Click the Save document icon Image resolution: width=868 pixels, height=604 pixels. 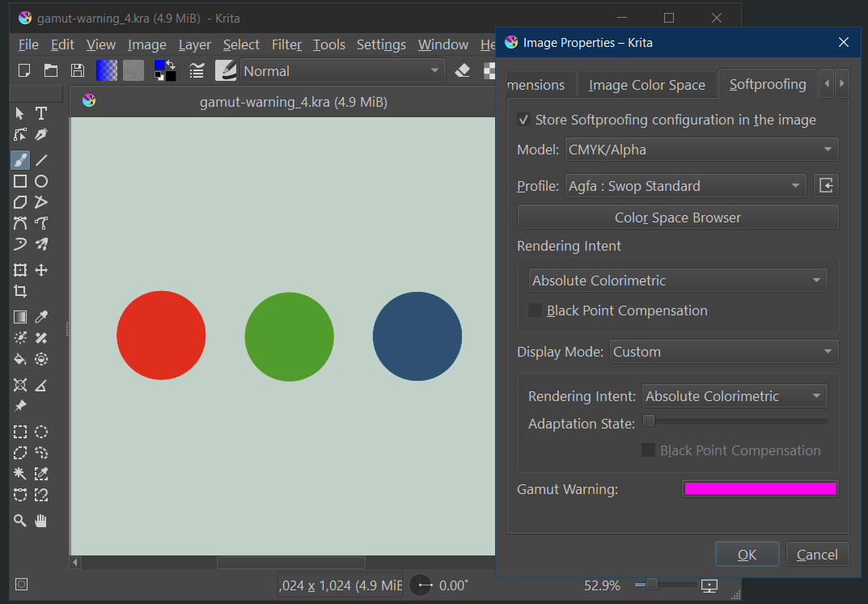[77, 71]
